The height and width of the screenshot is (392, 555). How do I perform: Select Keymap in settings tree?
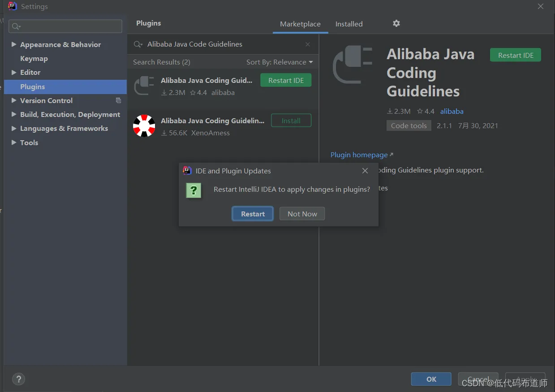click(34, 58)
